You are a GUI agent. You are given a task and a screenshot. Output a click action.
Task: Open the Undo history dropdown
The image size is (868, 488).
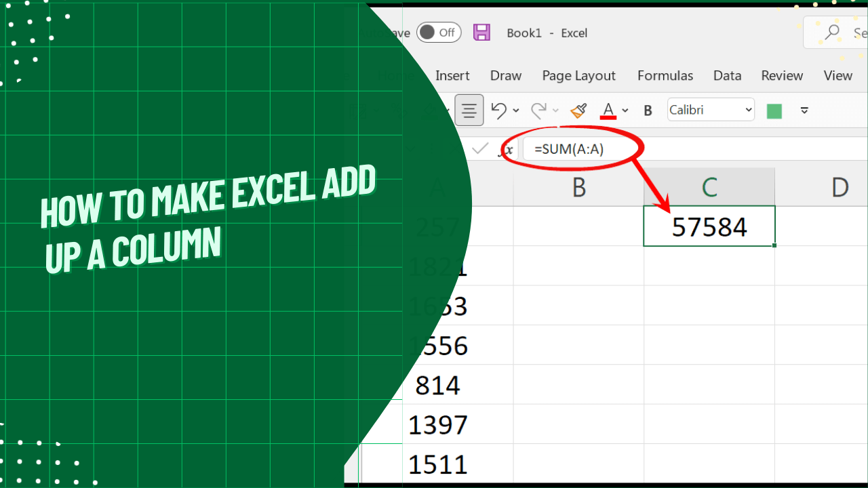click(x=515, y=110)
